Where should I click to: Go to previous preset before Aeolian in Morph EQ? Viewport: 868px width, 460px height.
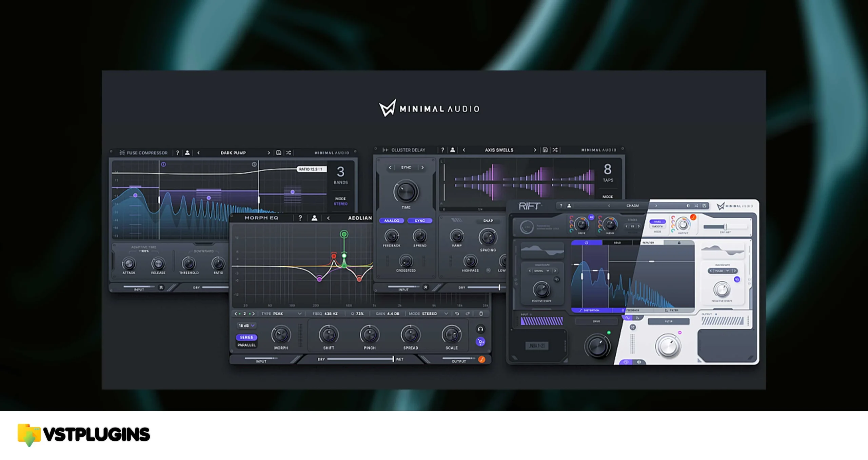click(x=328, y=218)
